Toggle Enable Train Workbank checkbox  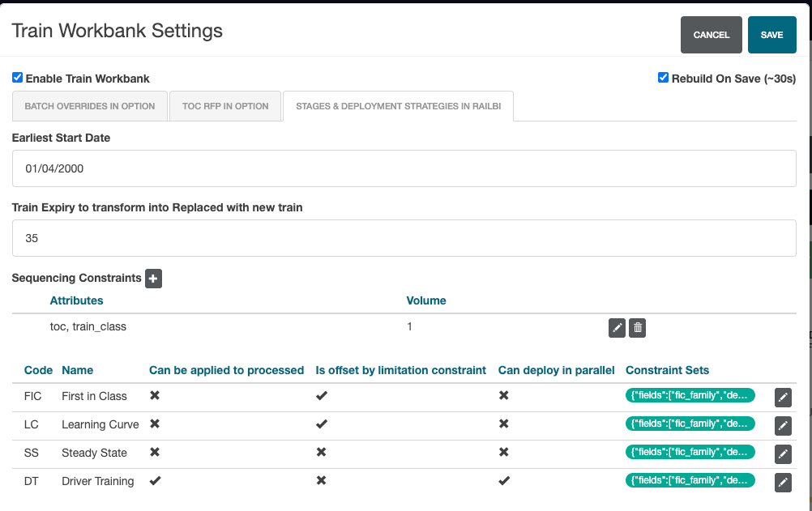point(17,79)
